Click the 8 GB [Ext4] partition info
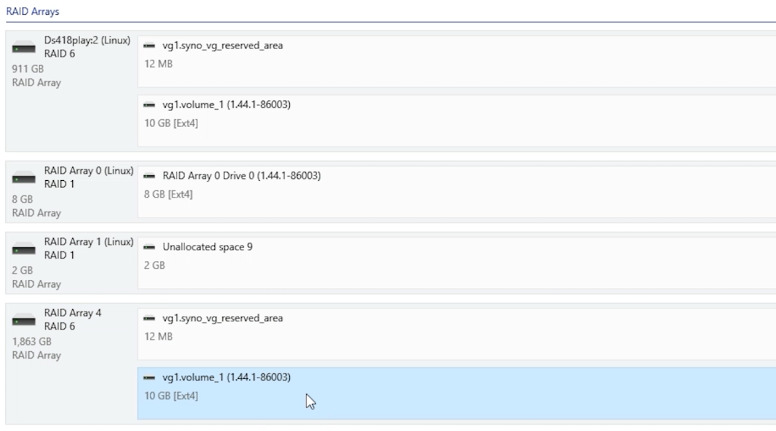 pyautogui.click(x=168, y=194)
